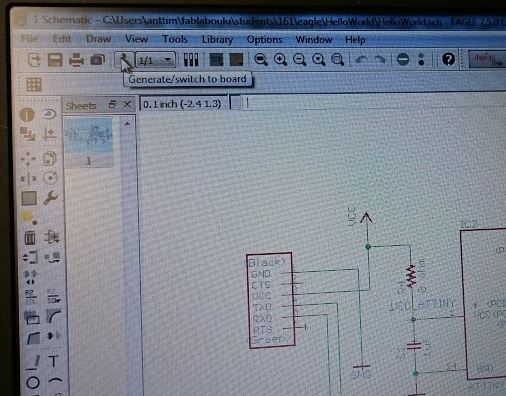Select the Text (T) tool
This screenshot has height=396, width=506.
[x=54, y=361]
